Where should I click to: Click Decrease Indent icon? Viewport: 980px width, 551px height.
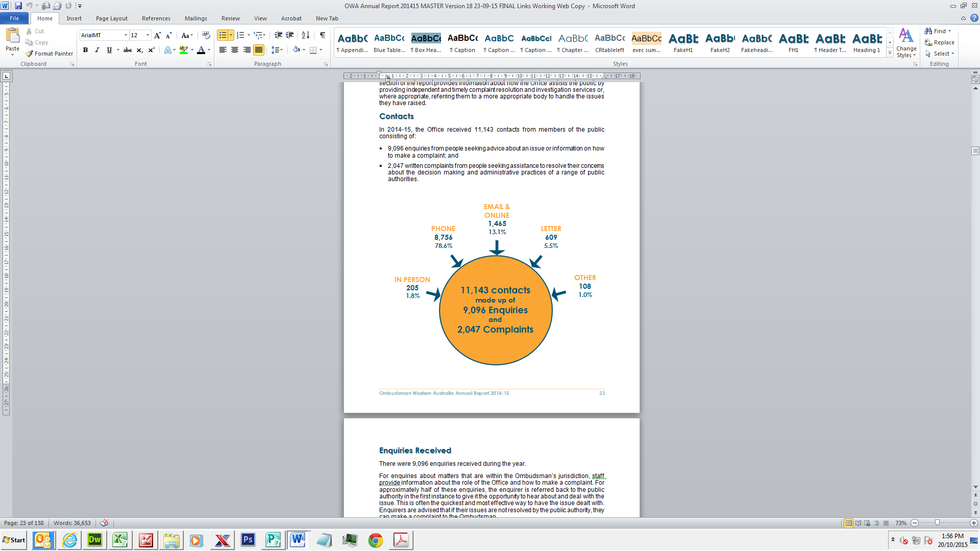coord(278,35)
